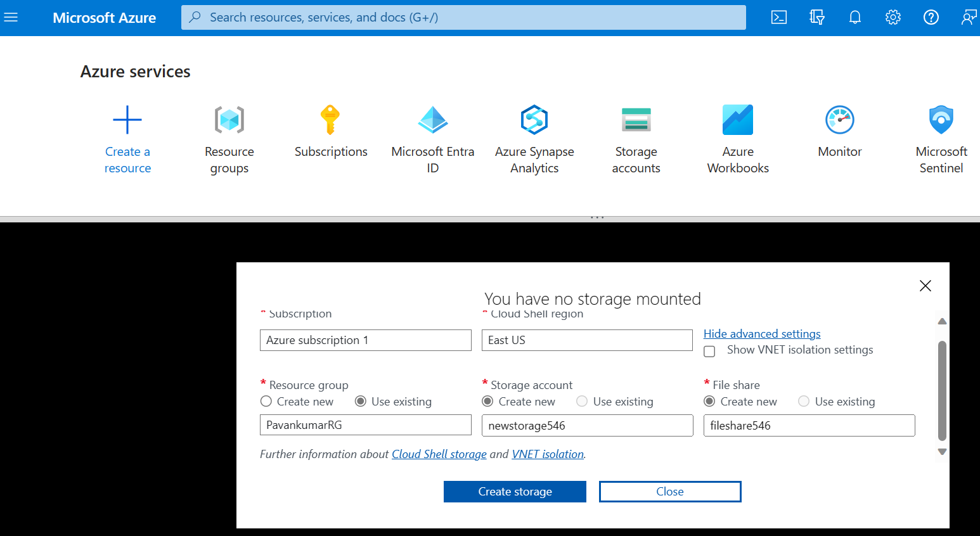Open Directories and subscriptions filter icon
Viewport: 980px width, 536px height.
click(x=817, y=17)
